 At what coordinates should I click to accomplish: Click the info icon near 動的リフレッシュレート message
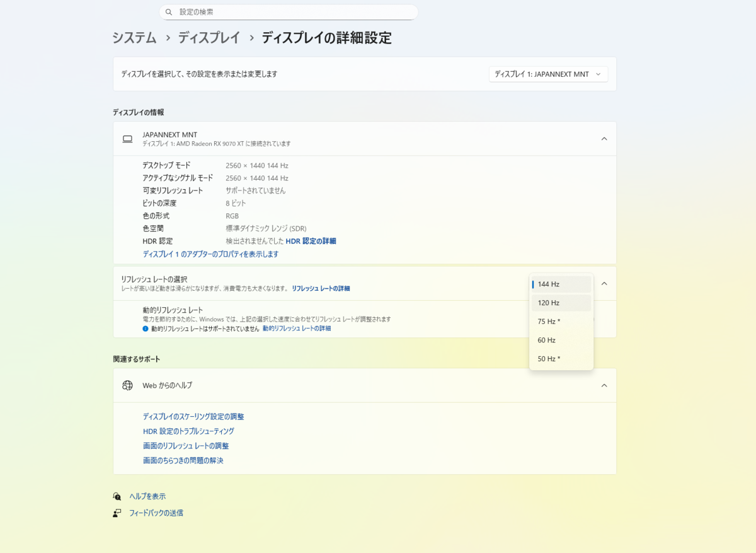(145, 328)
